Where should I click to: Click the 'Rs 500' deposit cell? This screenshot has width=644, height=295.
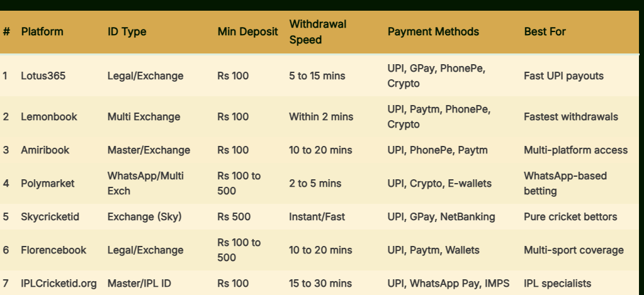point(234,216)
